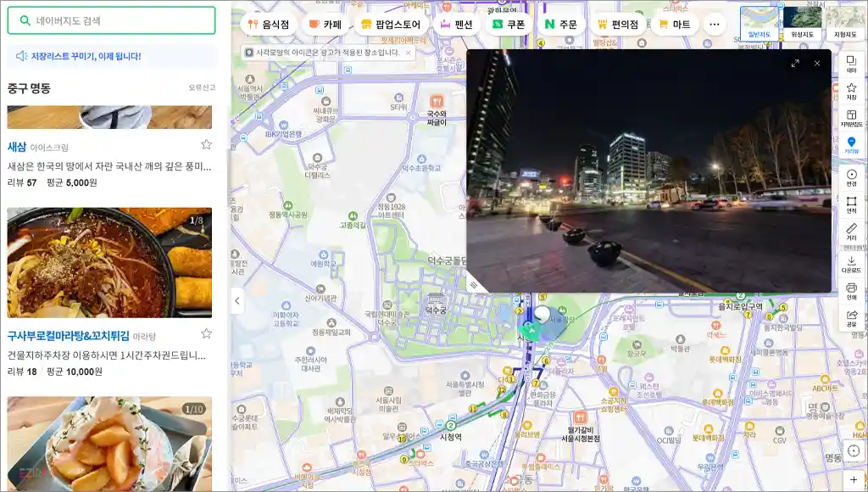Switch to 지형지도 terrain map view
This screenshot has width=868, height=492.
pyautogui.click(x=845, y=24)
